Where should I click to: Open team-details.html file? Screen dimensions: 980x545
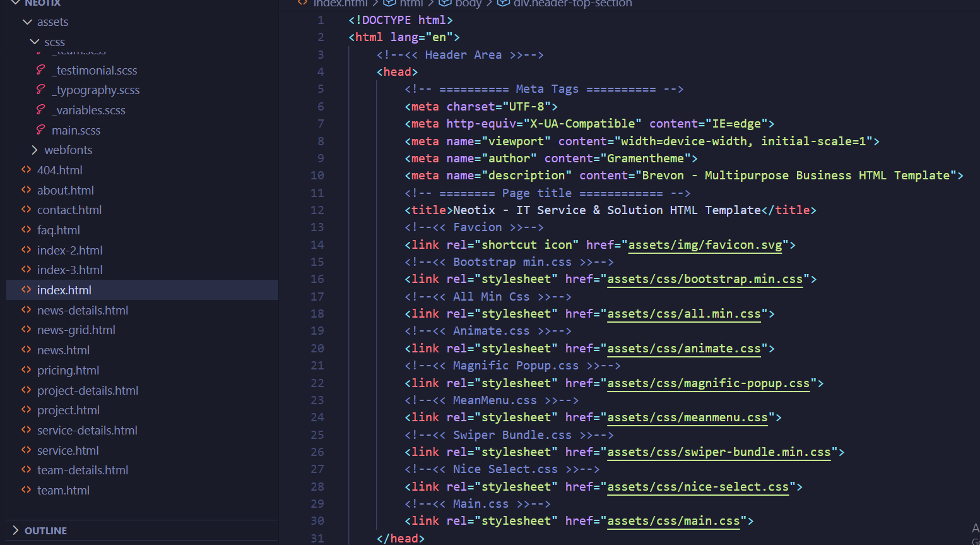[x=83, y=470]
